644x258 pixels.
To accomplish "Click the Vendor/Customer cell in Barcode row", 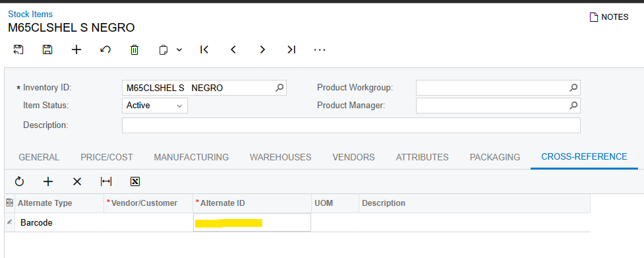I will (x=148, y=222).
